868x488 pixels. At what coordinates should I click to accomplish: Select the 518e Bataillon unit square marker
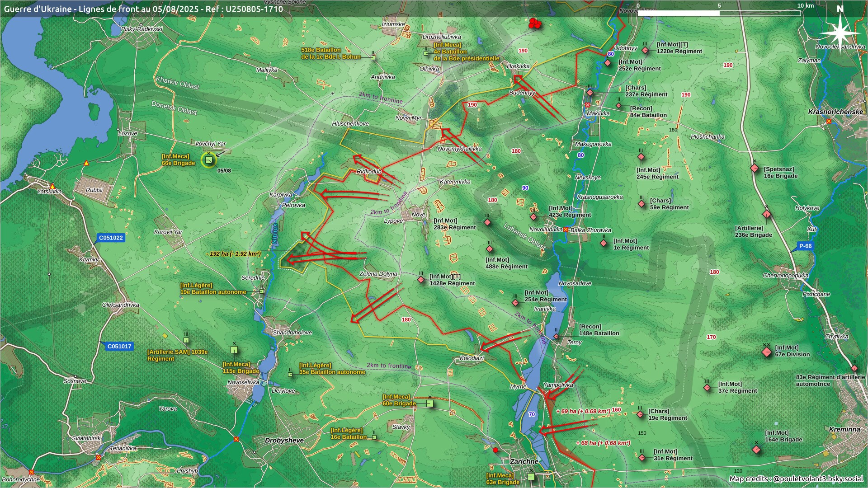[x=373, y=57]
